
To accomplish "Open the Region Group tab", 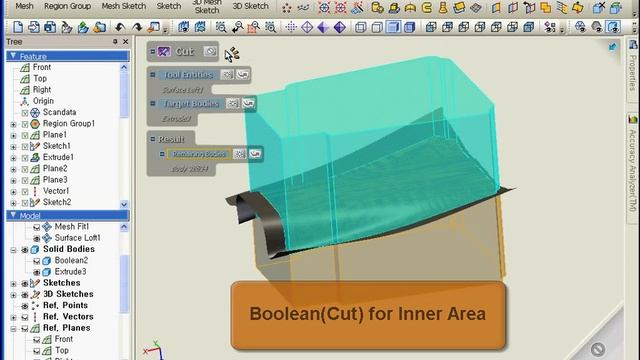I will pos(67,6).
